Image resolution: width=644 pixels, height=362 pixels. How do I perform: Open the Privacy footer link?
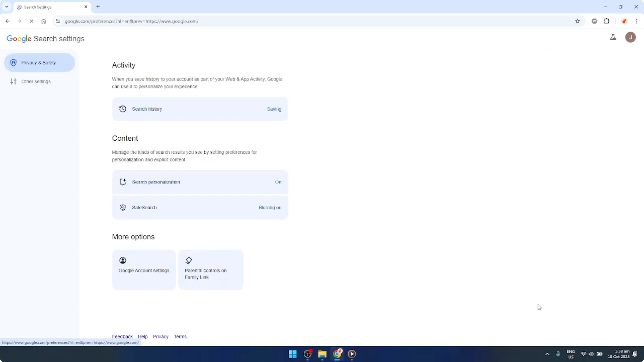pos(160,336)
